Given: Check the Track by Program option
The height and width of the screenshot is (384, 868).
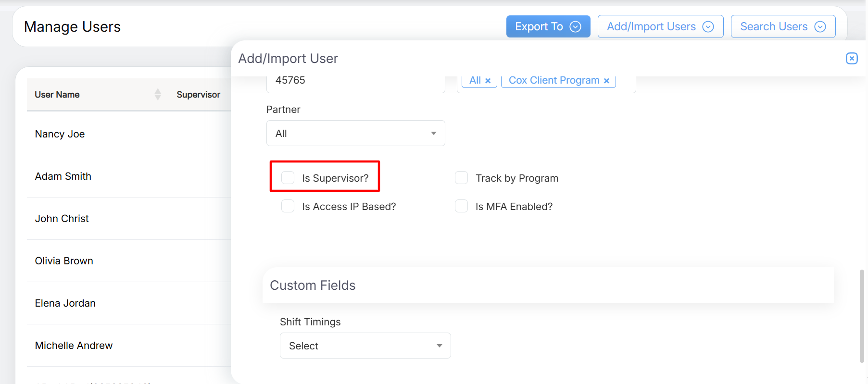Looking at the screenshot, I should tap(461, 178).
